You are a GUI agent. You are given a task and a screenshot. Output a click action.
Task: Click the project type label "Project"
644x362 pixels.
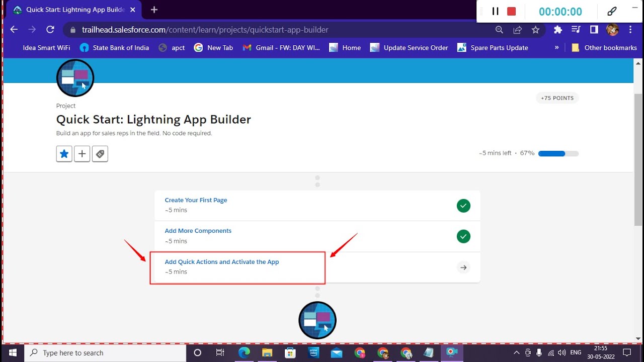click(x=66, y=106)
